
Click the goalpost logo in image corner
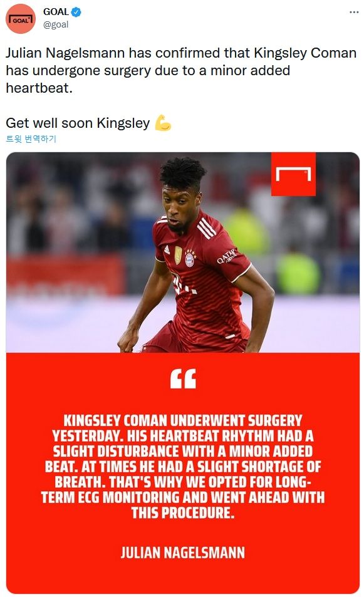click(293, 174)
